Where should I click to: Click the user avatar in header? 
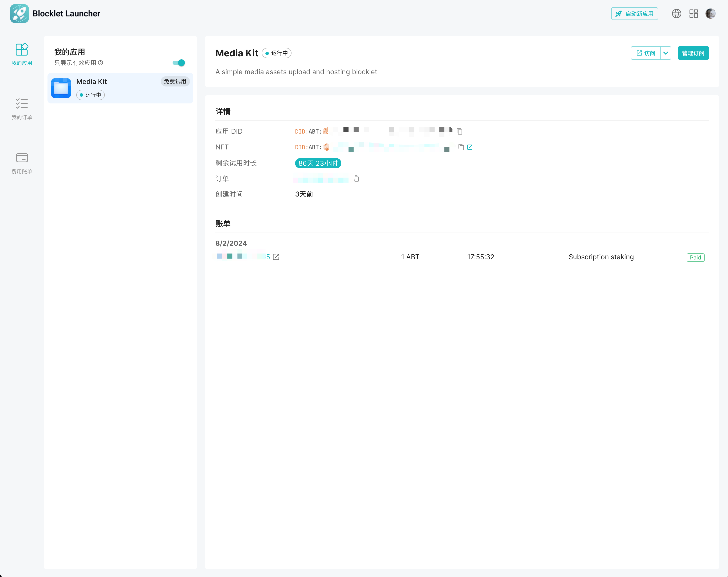[710, 14]
